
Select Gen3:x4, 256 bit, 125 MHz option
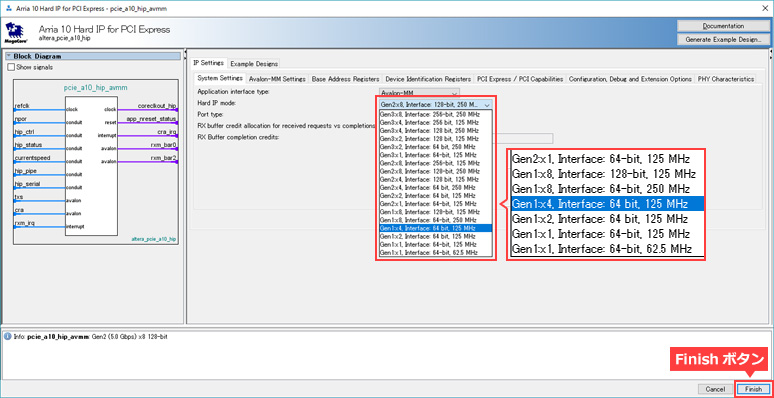pos(435,122)
